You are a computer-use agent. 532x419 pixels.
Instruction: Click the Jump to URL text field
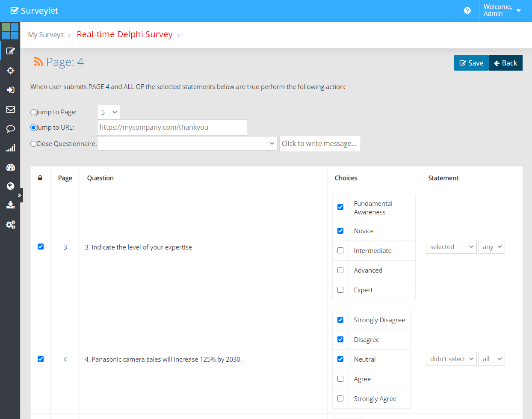click(x=172, y=128)
